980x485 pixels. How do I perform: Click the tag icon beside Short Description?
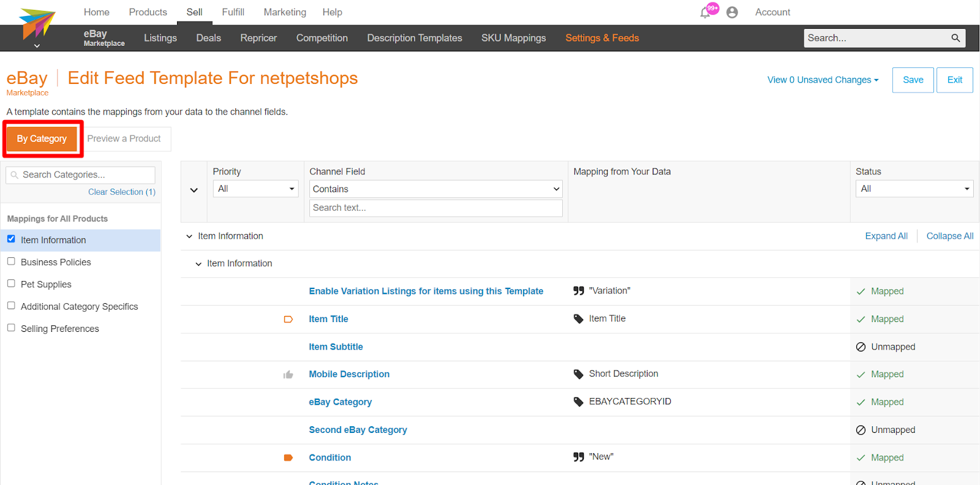click(x=578, y=374)
